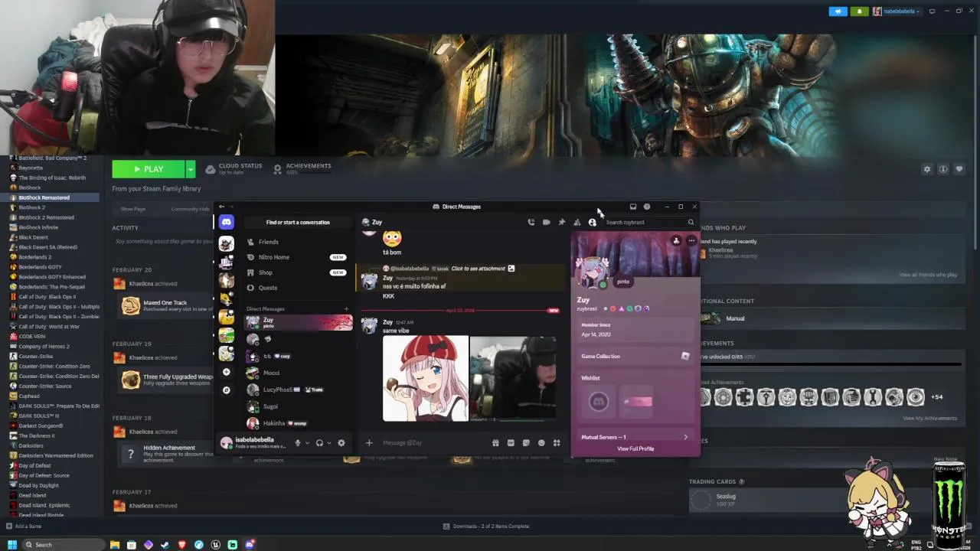
Task: Open isabelabebella account dropdown in Steam
Action: (897, 11)
